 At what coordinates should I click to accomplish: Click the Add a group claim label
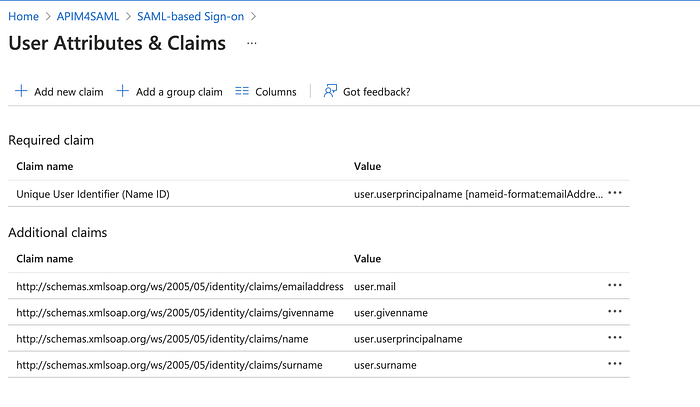[179, 92]
